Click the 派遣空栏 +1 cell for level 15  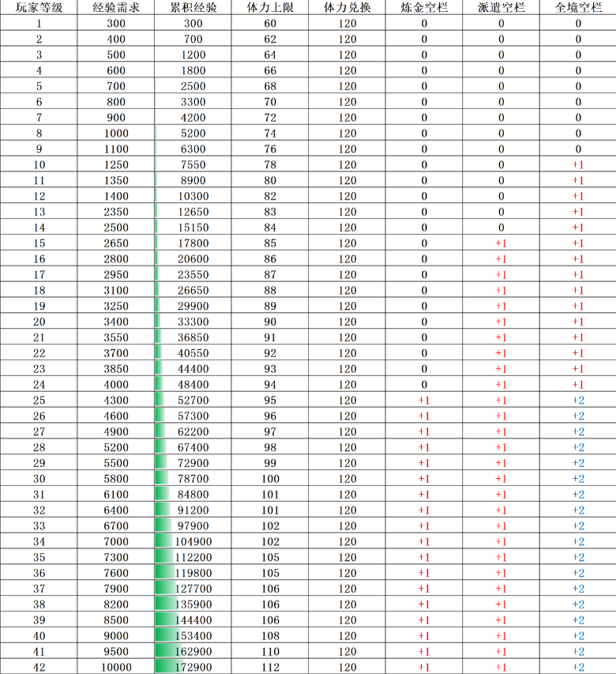point(501,243)
